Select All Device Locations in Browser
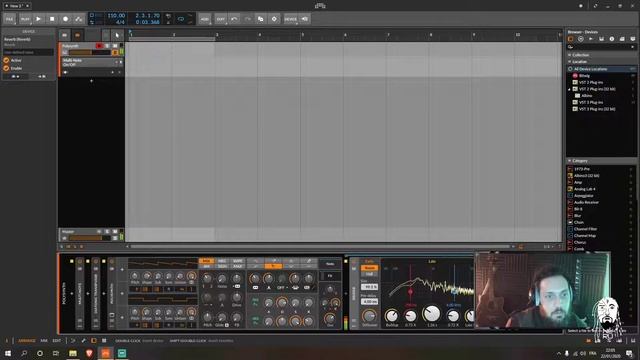The width and height of the screenshot is (640, 360). [601, 69]
